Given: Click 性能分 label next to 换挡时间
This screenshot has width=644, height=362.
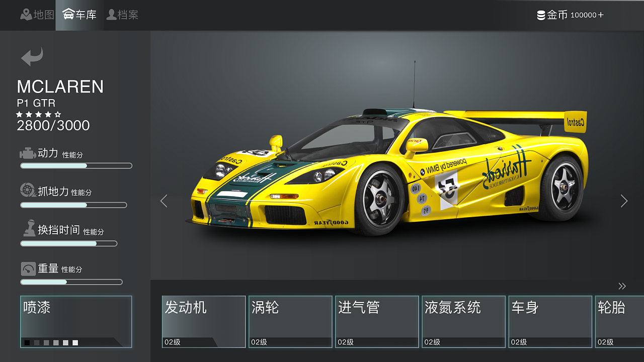Looking at the screenshot, I should pos(94,232).
